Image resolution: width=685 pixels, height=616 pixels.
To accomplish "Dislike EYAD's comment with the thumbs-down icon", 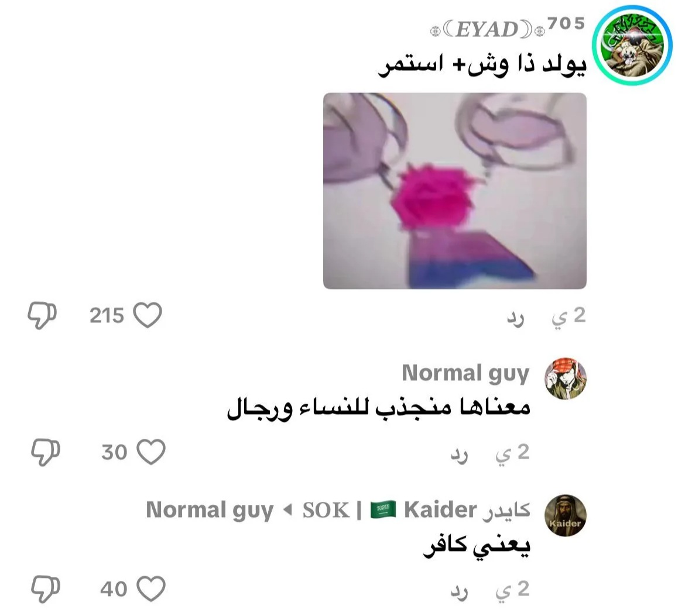I will pyautogui.click(x=42, y=315).
